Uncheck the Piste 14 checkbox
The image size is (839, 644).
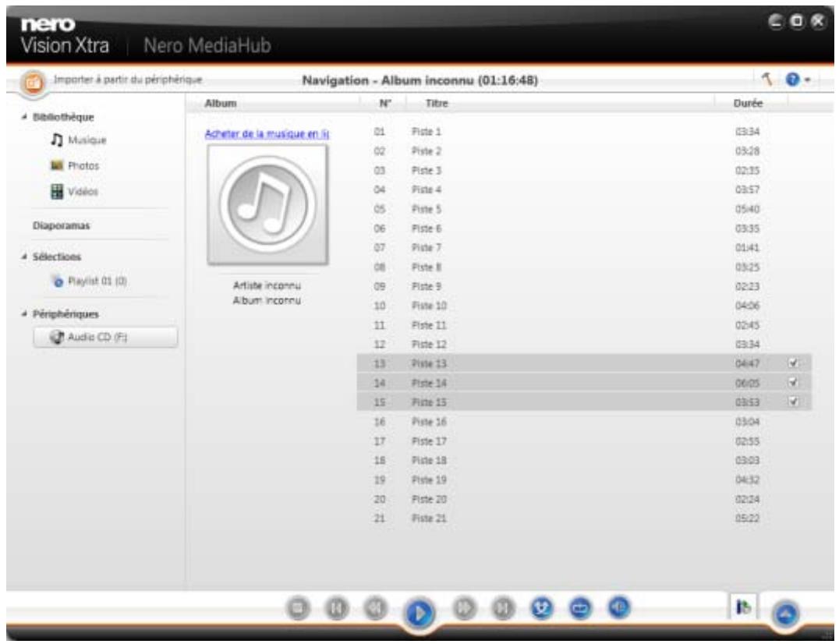click(x=794, y=383)
